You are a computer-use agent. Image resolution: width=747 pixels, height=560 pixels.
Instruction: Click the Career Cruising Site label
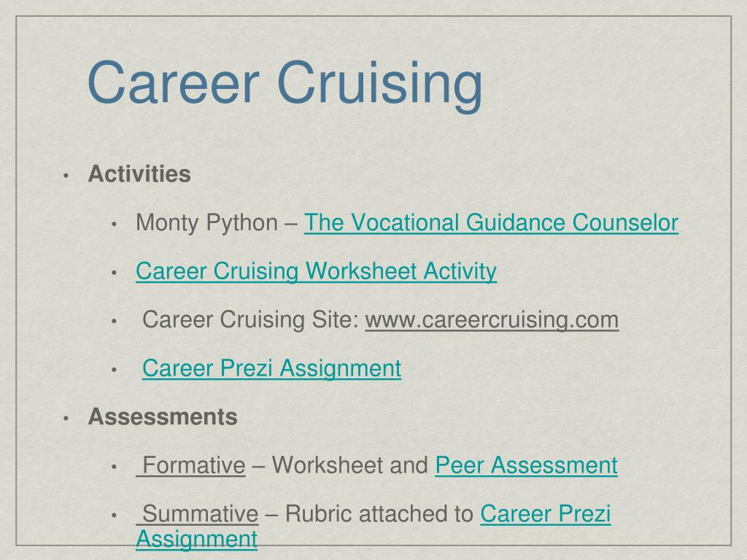tap(251, 319)
